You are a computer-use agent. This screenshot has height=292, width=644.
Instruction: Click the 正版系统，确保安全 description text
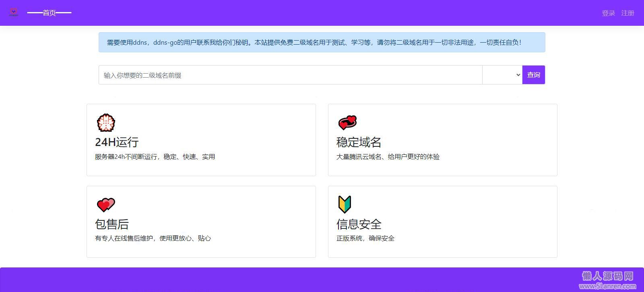pyautogui.click(x=365, y=239)
